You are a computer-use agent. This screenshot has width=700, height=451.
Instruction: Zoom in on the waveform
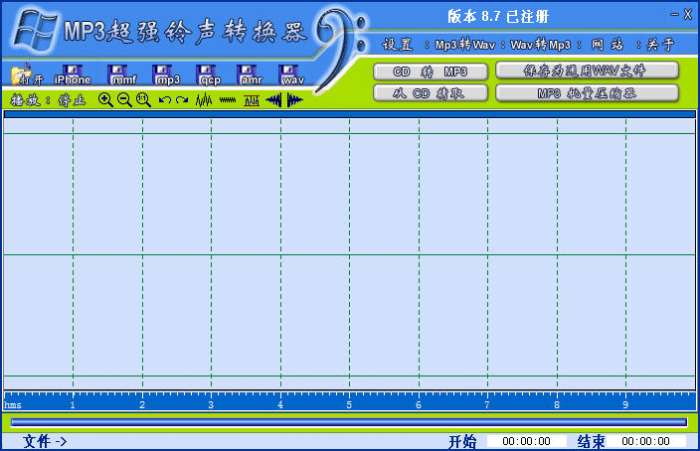(x=105, y=100)
